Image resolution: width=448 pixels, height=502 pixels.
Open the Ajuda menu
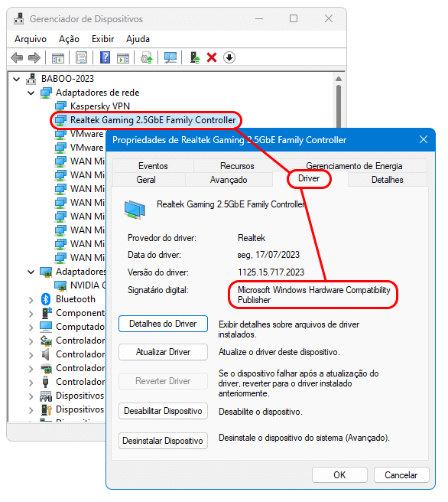pos(138,39)
